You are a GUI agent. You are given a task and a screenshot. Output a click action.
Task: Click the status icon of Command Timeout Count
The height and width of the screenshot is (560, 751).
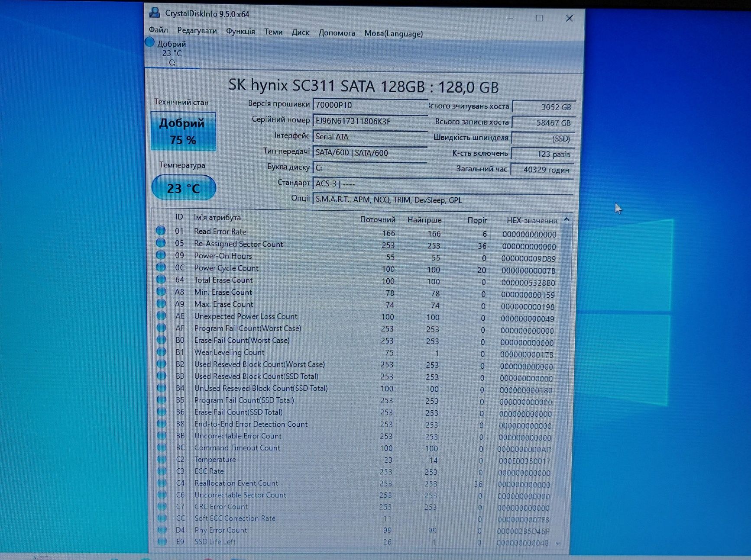coord(162,447)
